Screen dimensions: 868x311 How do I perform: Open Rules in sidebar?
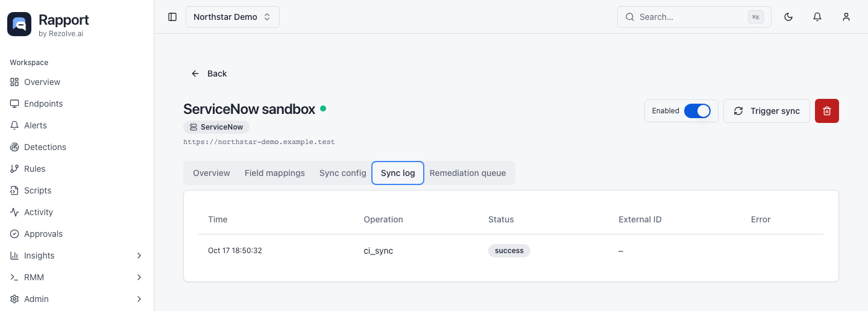[77, 169]
